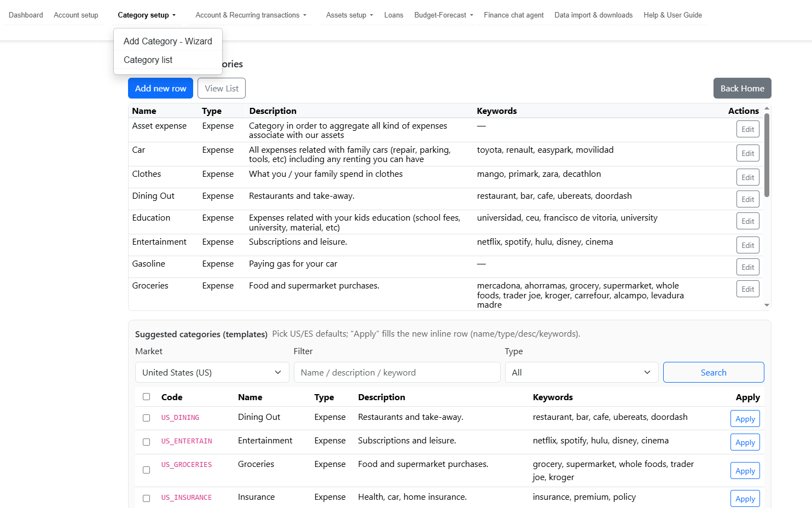
Task: Click the Search button for templates
Action: click(x=714, y=372)
